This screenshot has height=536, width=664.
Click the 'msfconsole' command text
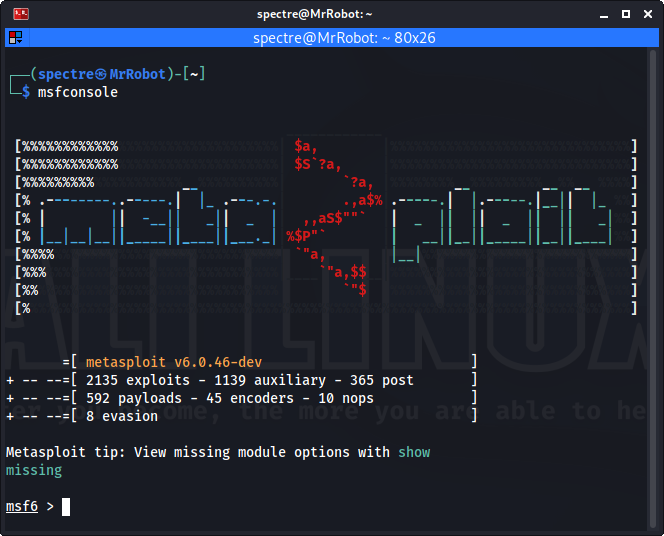pyautogui.click(x=78, y=92)
